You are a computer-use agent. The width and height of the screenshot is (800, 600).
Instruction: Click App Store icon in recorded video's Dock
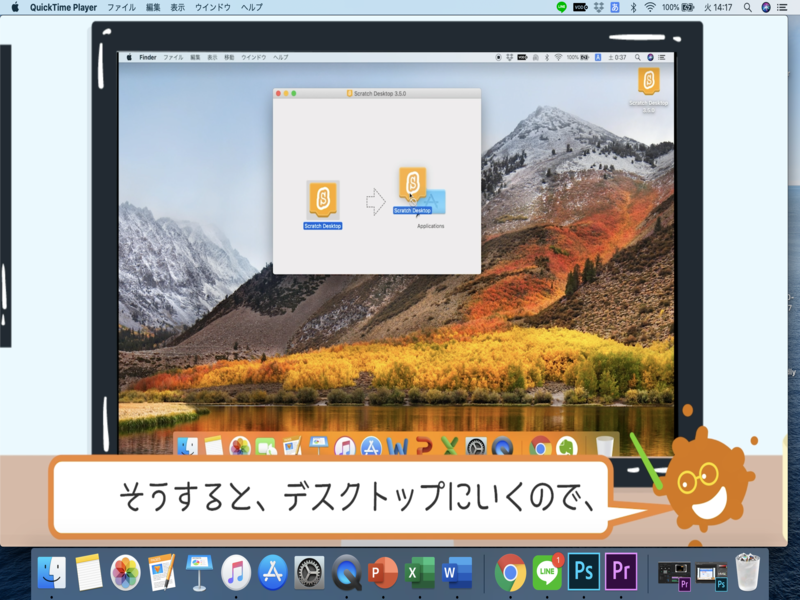click(x=371, y=446)
